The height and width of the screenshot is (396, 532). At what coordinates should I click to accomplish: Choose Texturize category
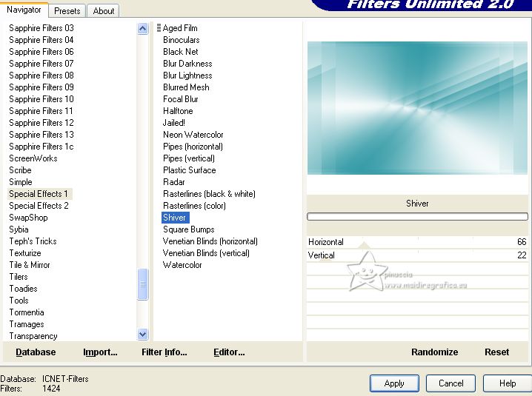[x=24, y=253]
